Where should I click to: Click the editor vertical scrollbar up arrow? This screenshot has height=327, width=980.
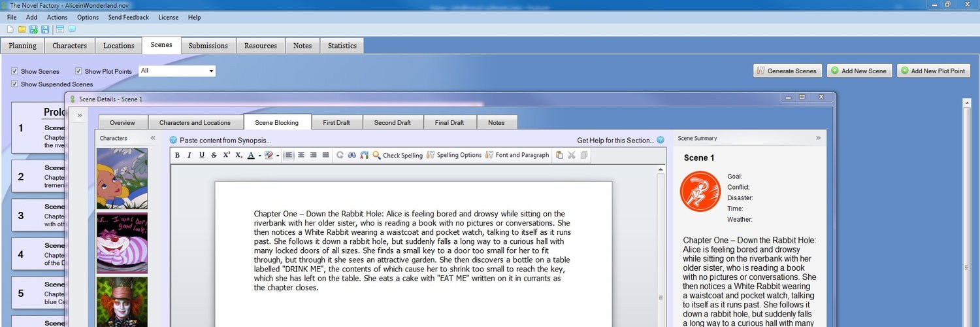[662, 170]
